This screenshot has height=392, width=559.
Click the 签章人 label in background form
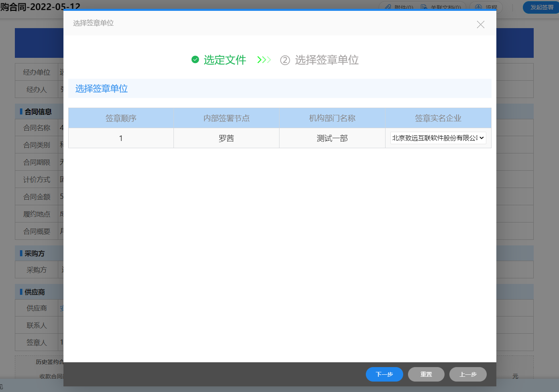(37, 343)
